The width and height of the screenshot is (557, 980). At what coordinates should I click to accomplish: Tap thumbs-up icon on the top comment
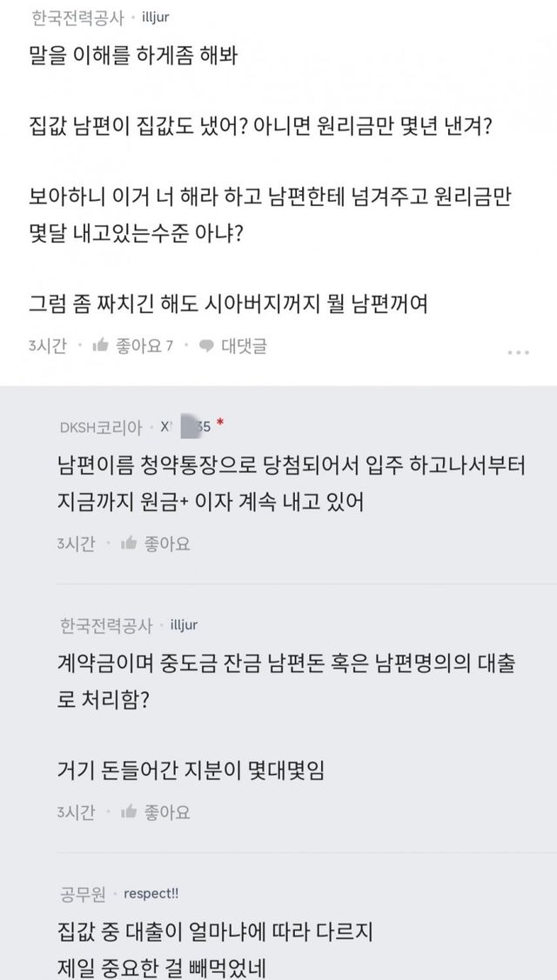[100, 346]
